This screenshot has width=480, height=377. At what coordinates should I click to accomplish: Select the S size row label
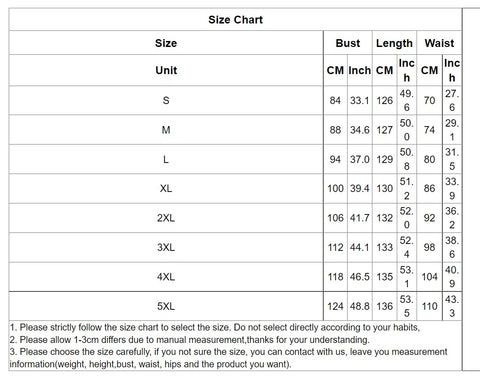point(166,100)
